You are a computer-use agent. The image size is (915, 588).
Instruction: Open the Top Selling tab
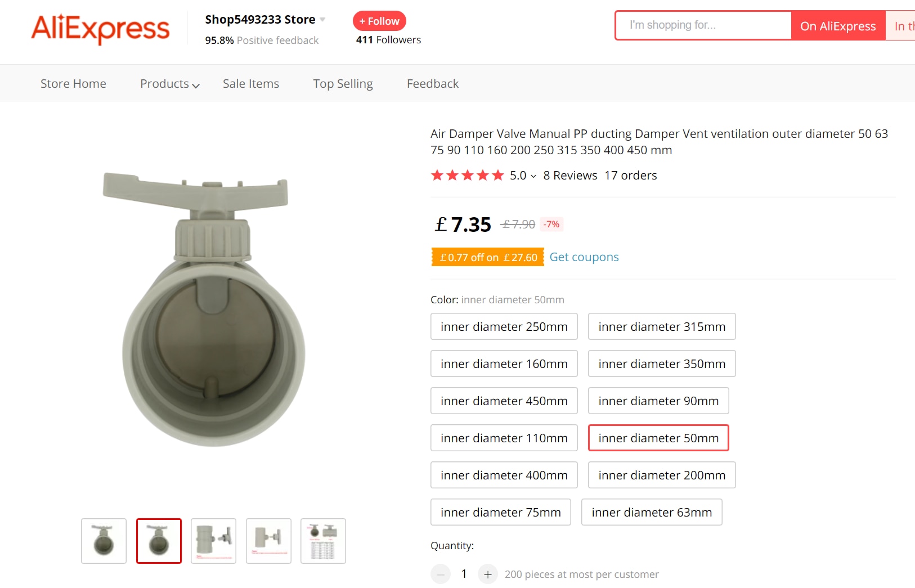(343, 84)
